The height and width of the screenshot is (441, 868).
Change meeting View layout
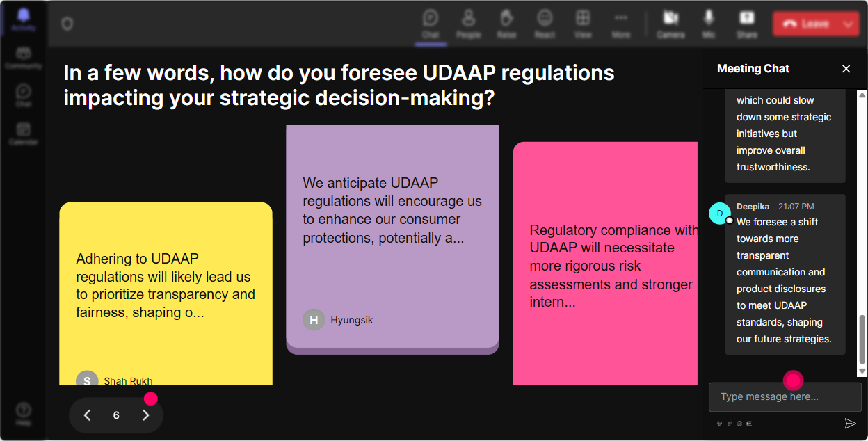[583, 24]
